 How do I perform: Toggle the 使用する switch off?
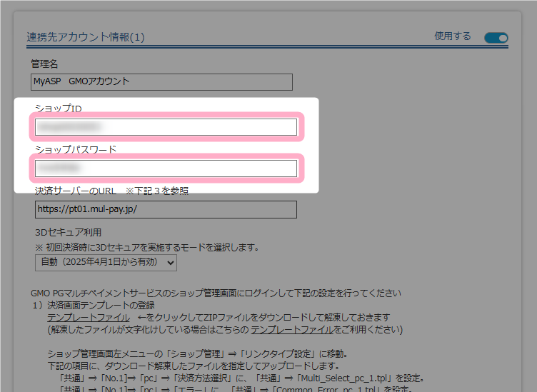[x=496, y=38]
